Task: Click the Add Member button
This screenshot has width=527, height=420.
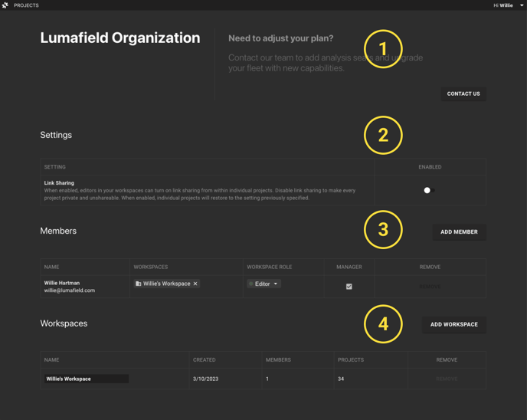Action: 459,232
